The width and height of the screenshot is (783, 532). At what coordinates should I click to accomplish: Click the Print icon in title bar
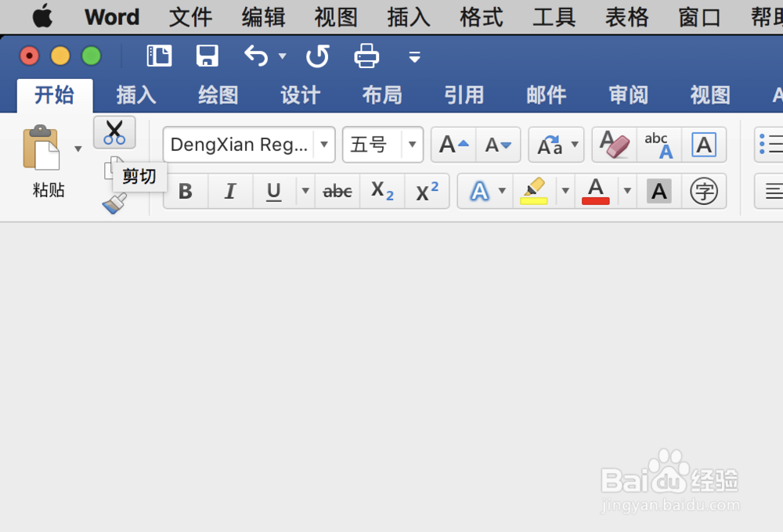coord(366,56)
